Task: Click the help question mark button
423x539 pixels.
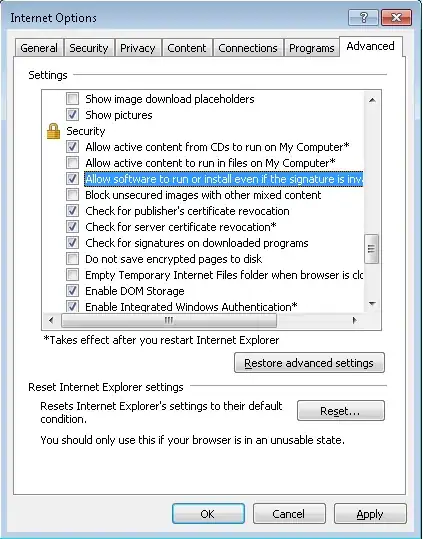Action: (364, 17)
